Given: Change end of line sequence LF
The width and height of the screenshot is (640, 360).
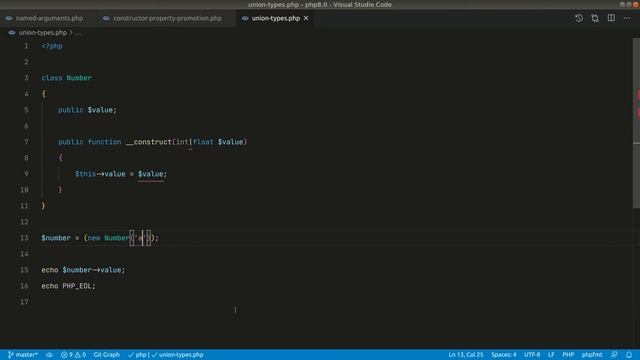Looking at the screenshot, I should pyautogui.click(x=551, y=355).
